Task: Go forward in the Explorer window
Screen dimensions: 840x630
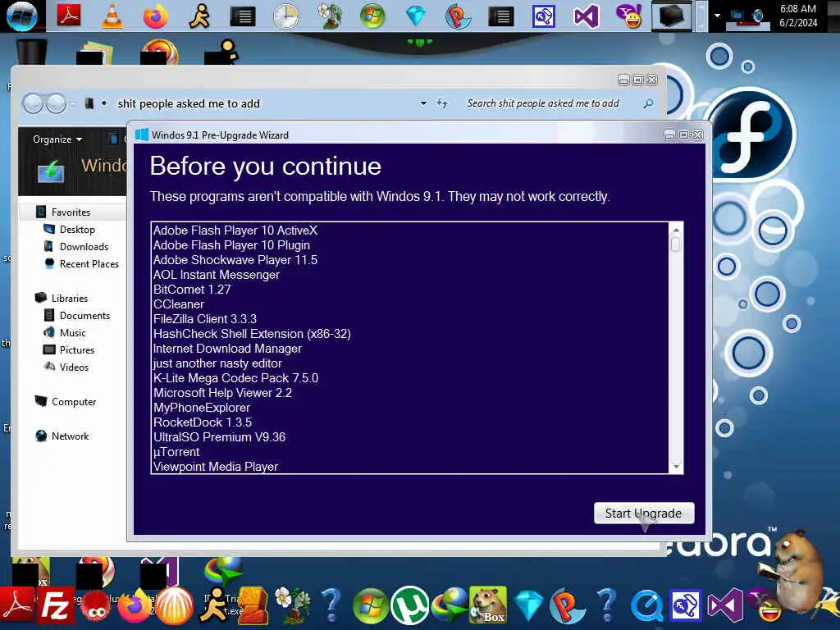Action: pyautogui.click(x=57, y=103)
